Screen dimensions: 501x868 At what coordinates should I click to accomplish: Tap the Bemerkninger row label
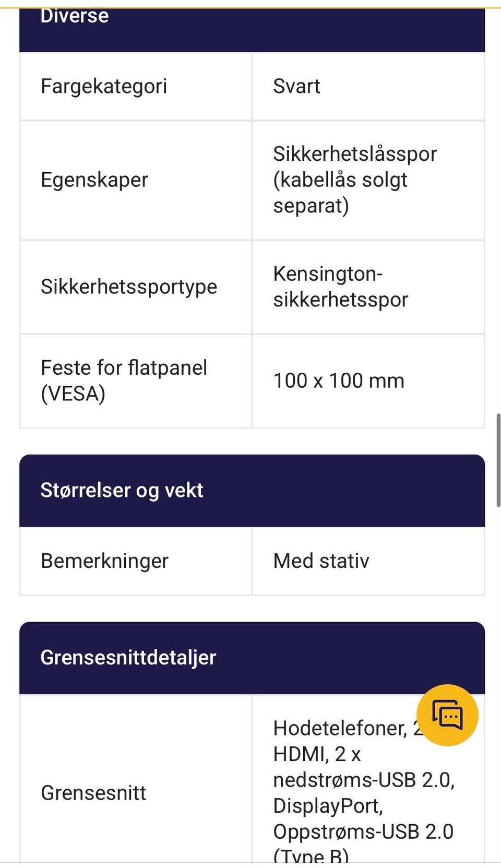point(104,561)
